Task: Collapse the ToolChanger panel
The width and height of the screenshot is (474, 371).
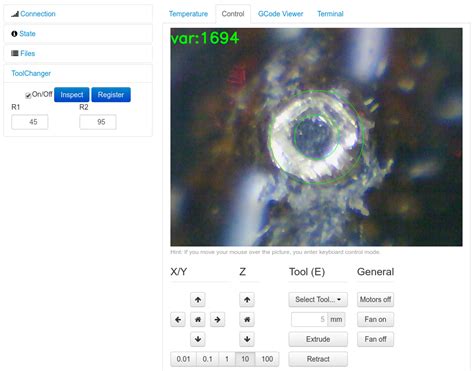Action: point(31,73)
